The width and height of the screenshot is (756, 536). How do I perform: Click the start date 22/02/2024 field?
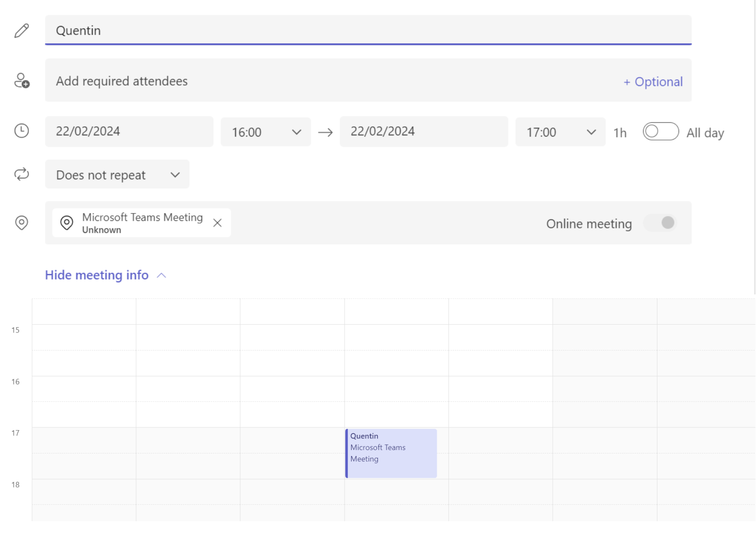129,131
